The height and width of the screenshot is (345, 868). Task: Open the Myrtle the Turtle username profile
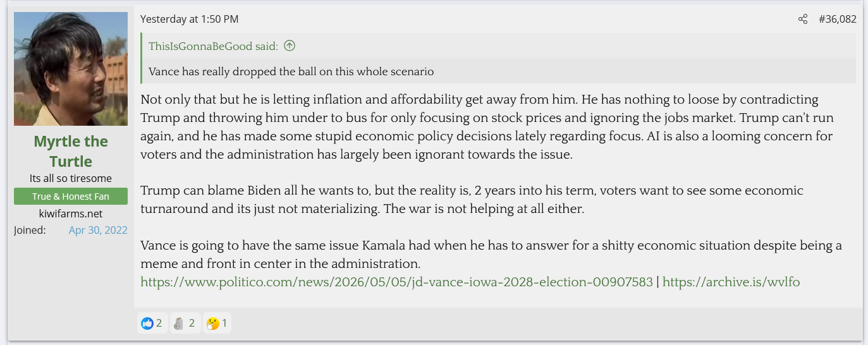coord(71,151)
